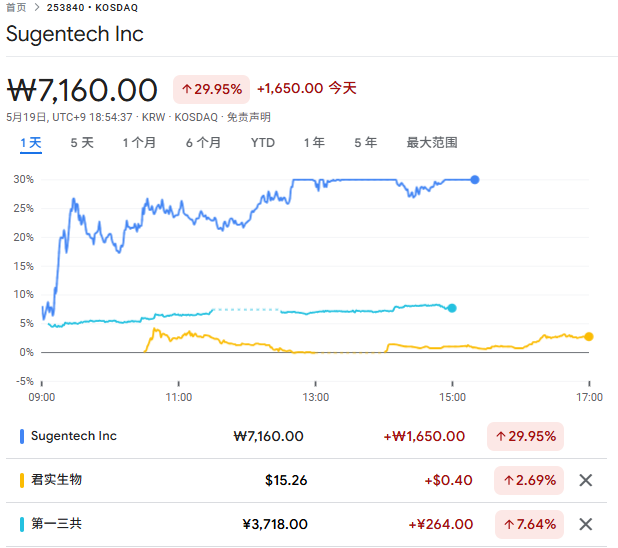The image size is (618, 548).
Task: Click the yellow 君实生物 legend color bar
Action: click(x=22, y=480)
